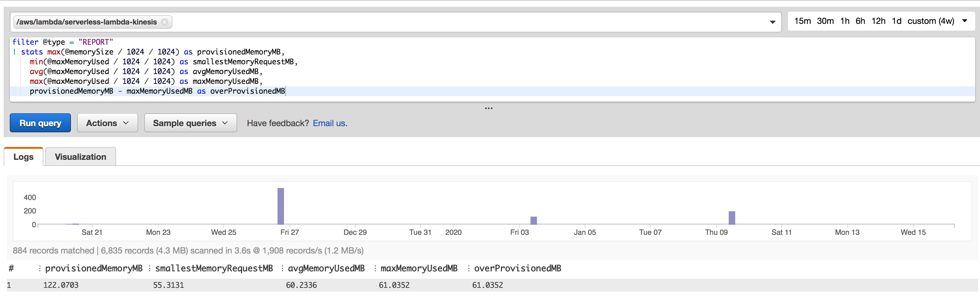Click the log group name /aws/lambda/serverless-lambda-kinesis
Image resolution: width=980 pixels, height=297 pixels.
(87, 22)
